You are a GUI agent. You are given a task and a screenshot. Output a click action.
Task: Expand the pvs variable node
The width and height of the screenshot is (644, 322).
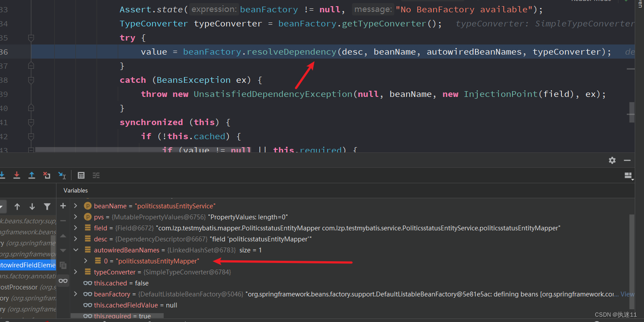tap(75, 217)
